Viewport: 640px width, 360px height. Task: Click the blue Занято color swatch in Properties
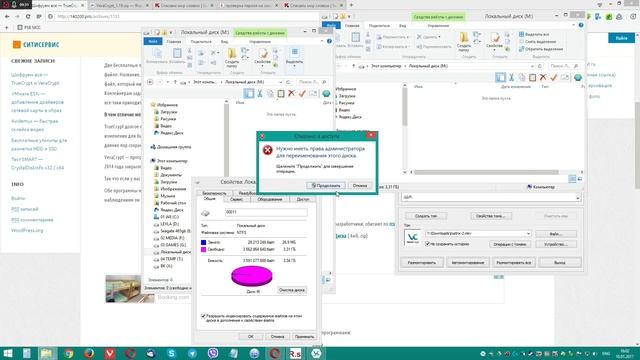[204, 242]
